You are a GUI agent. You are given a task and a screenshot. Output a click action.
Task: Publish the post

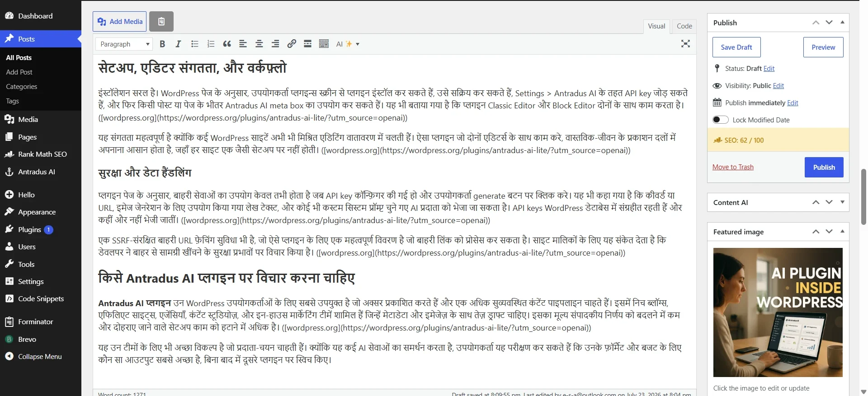824,167
